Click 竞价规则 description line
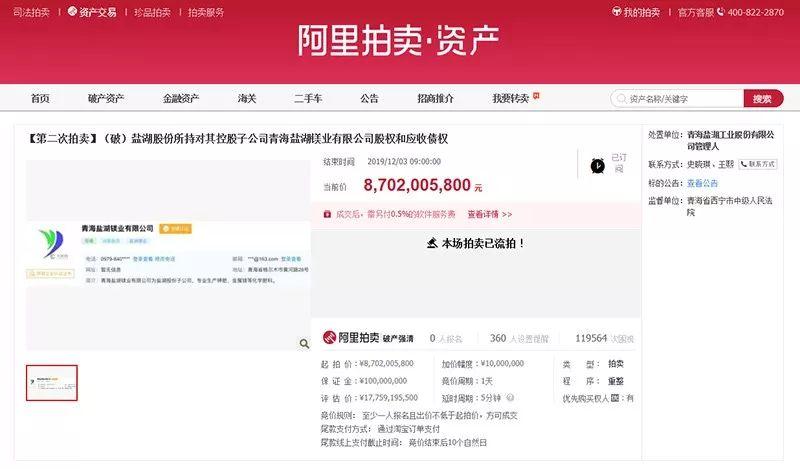 [419, 415]
